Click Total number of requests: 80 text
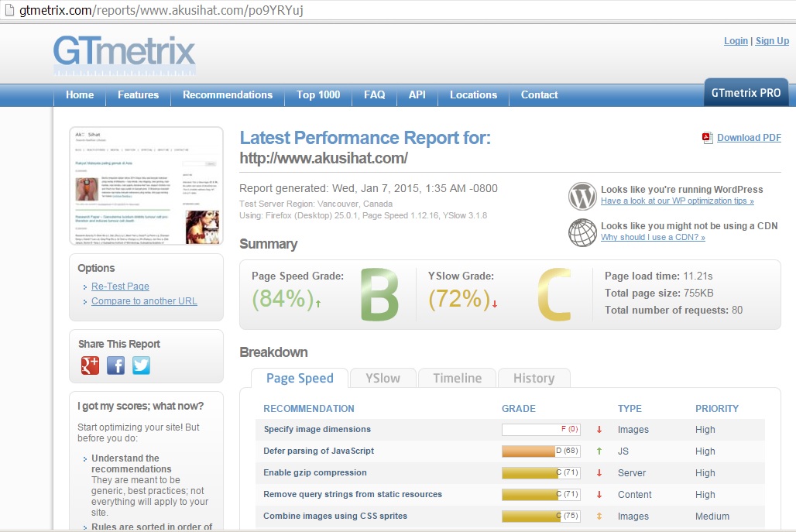The width and height of the screenshot is (796, 532). [674, 311]
